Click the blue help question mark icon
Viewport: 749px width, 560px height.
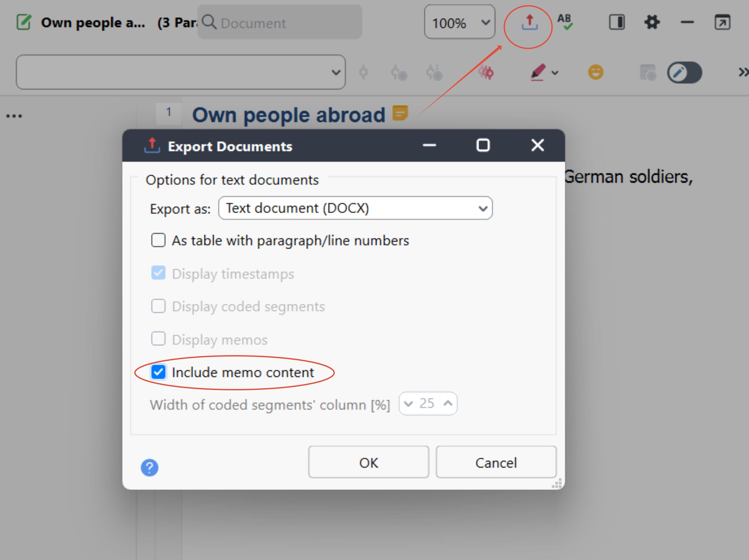[x=149, y=467]
